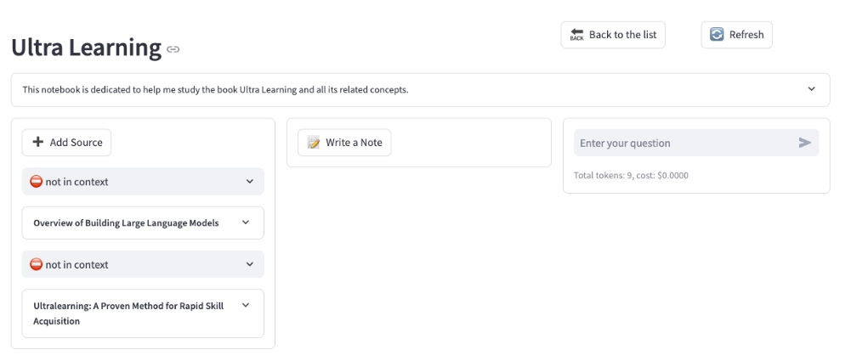
Task: Click the Total tokens cost text
Action: [631, 176]
